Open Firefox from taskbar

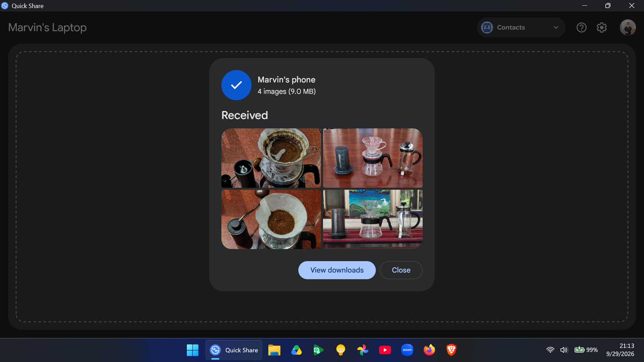[429, 350]
